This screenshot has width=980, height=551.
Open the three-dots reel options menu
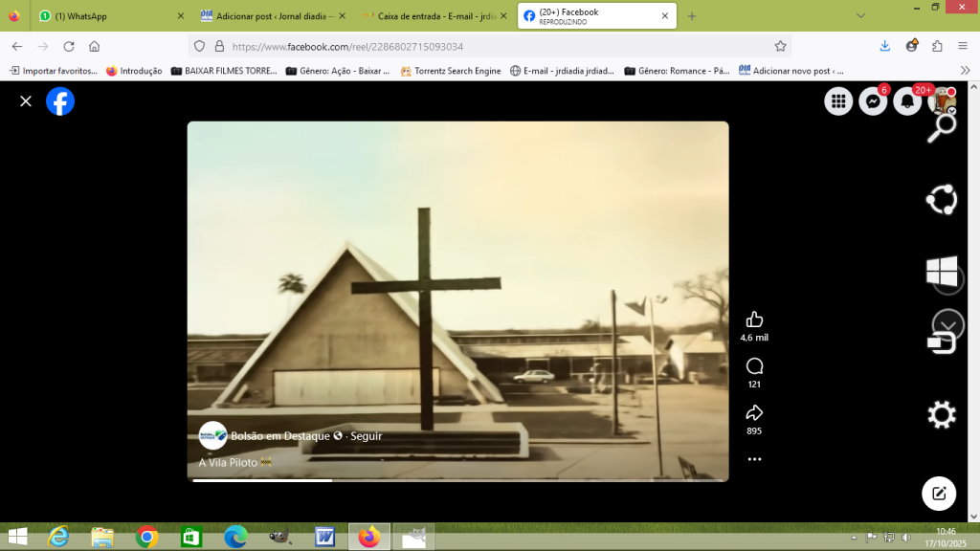(x=754, y=459)
